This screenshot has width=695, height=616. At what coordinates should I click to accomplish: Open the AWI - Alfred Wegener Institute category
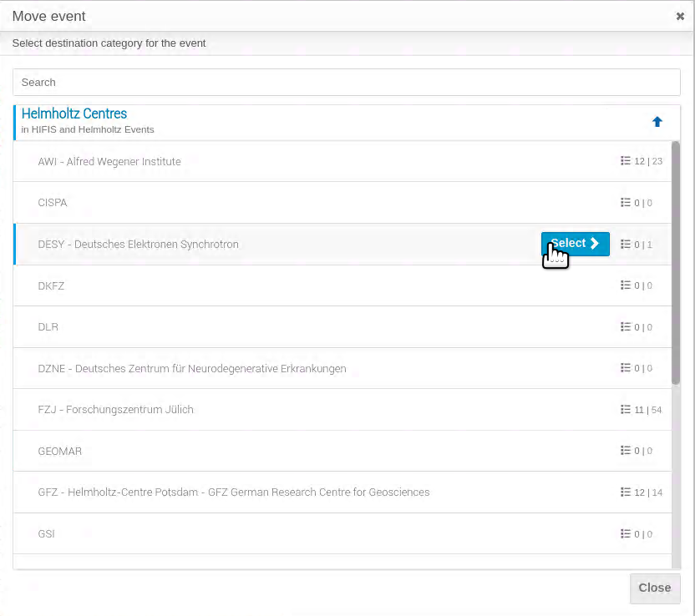tap(109, 162)
